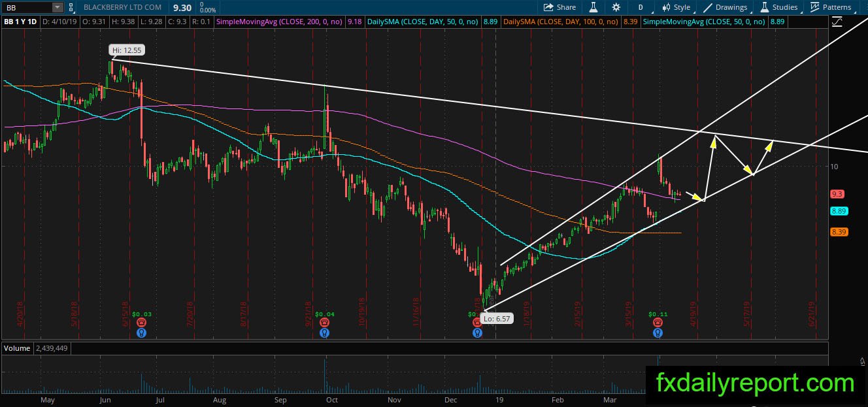Click the blue conference-call icon under $0.04

point(325,333)
